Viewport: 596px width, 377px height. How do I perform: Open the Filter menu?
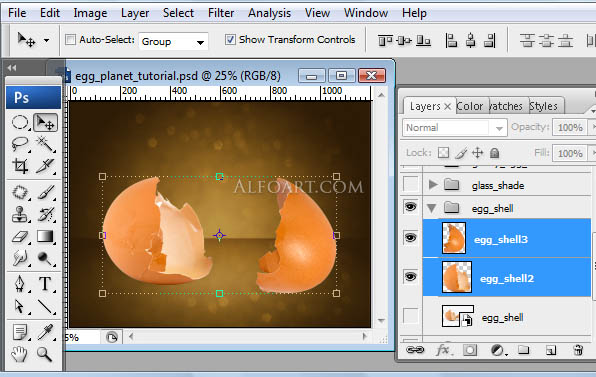[x=221, y=13]
